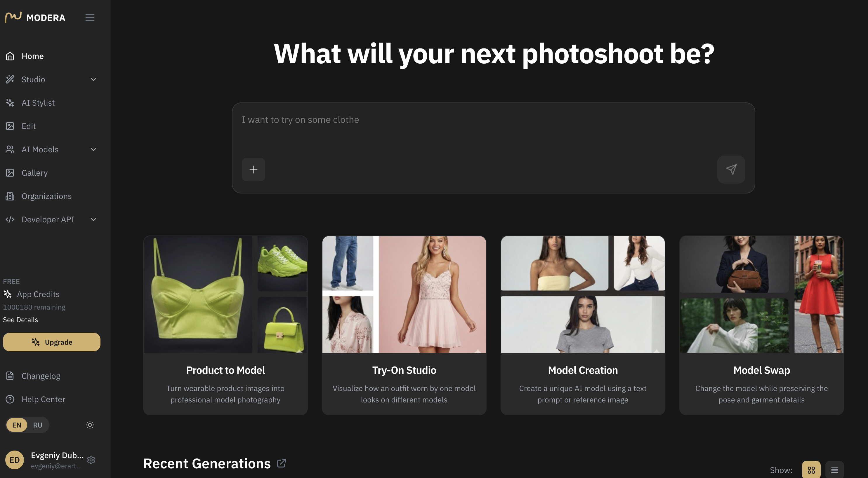Expand the Developer API section

(x=48, y=219)
